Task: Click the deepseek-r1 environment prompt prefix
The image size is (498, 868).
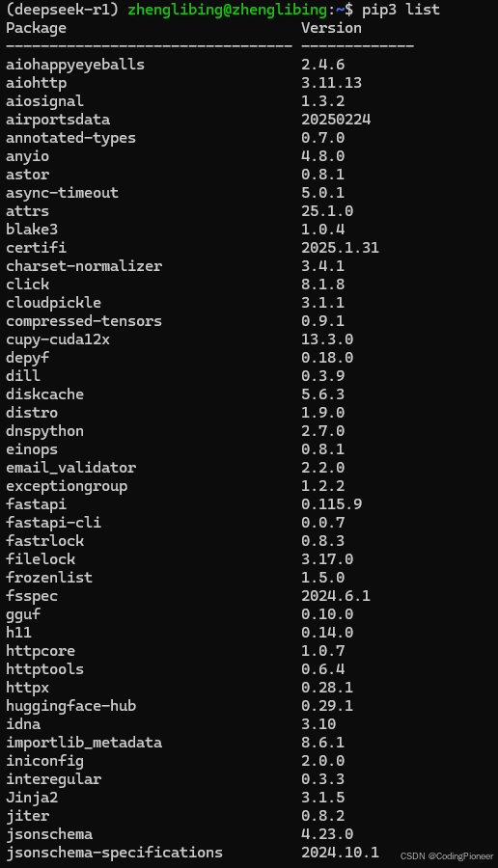Action: (x=62, y=10)
